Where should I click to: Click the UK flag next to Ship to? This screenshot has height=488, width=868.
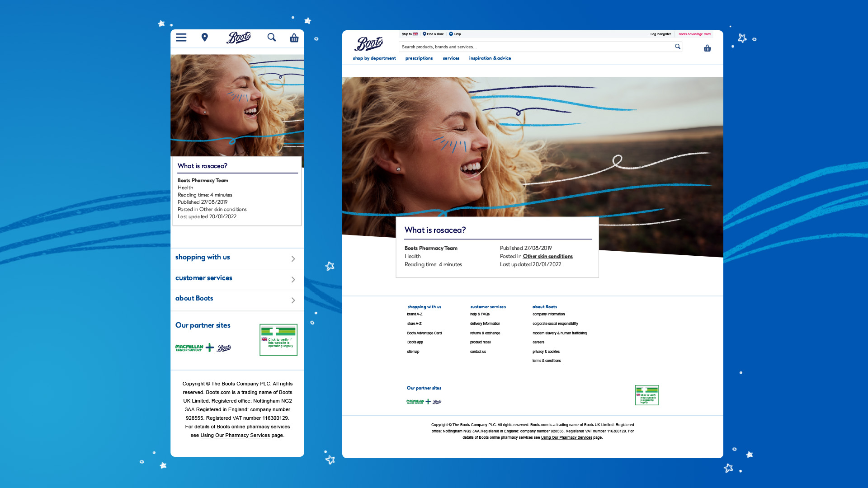coord(415,34)
